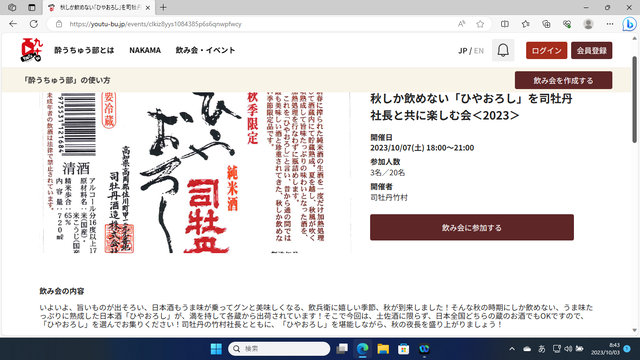Open NAKAMA menu item

[x=145, y=50]
